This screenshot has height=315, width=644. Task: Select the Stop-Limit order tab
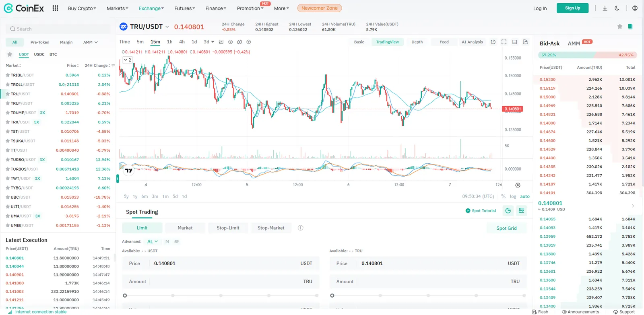pos(228,228)
